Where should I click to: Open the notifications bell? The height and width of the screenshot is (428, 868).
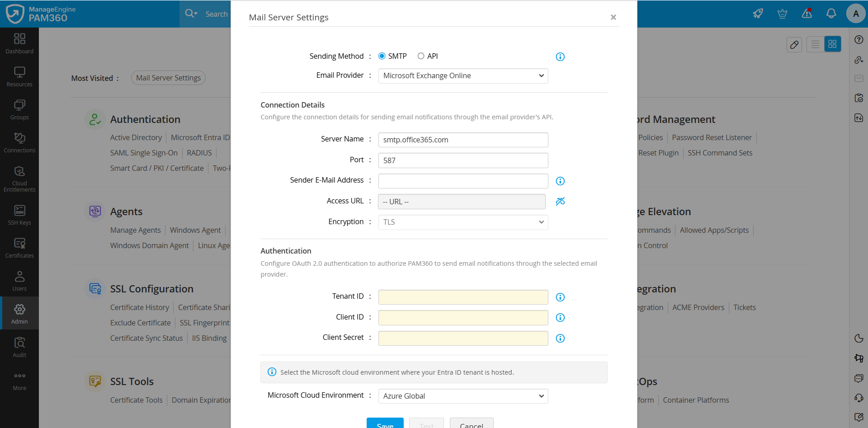831,14
